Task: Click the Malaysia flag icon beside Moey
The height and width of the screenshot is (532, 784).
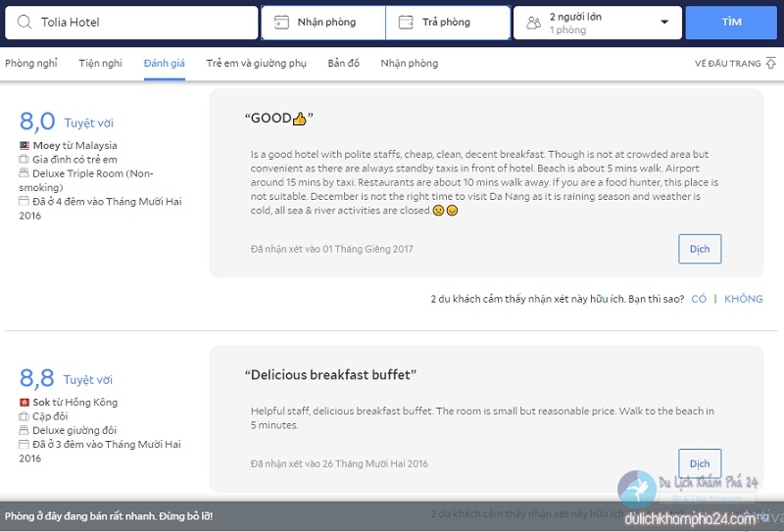Action: pyautogui.click(x=24, y=145)
